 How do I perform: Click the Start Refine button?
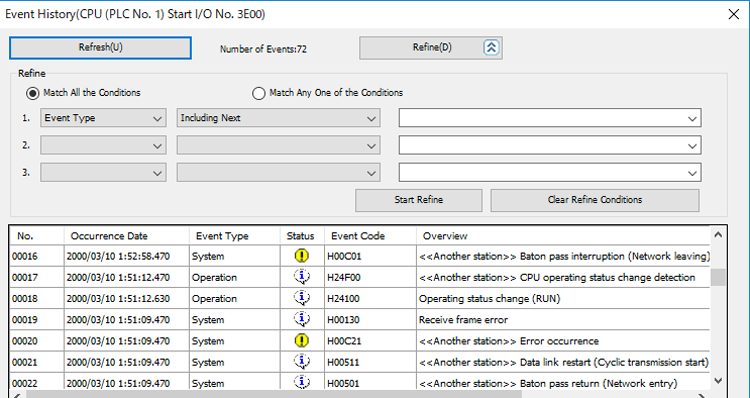coord(419,200)
